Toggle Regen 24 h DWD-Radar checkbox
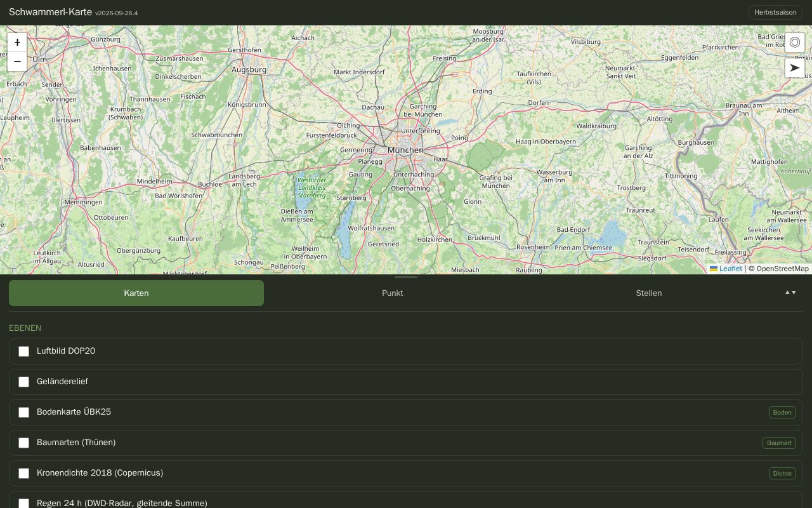This screenshot has height=508, width=812. point(24,504)
